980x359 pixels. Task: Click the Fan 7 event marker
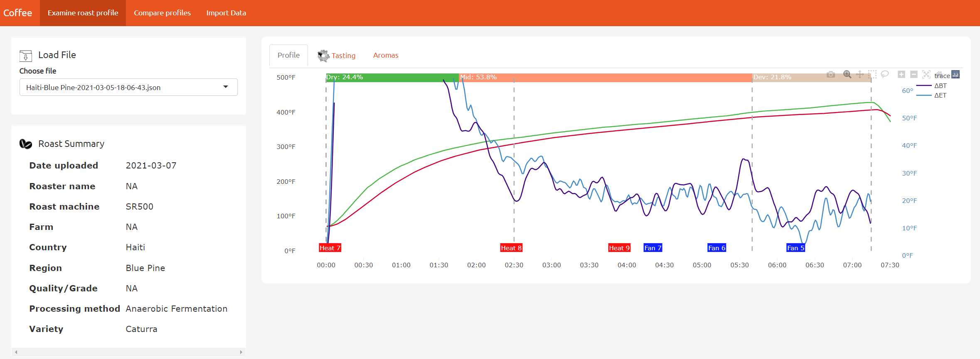[653, 248]
